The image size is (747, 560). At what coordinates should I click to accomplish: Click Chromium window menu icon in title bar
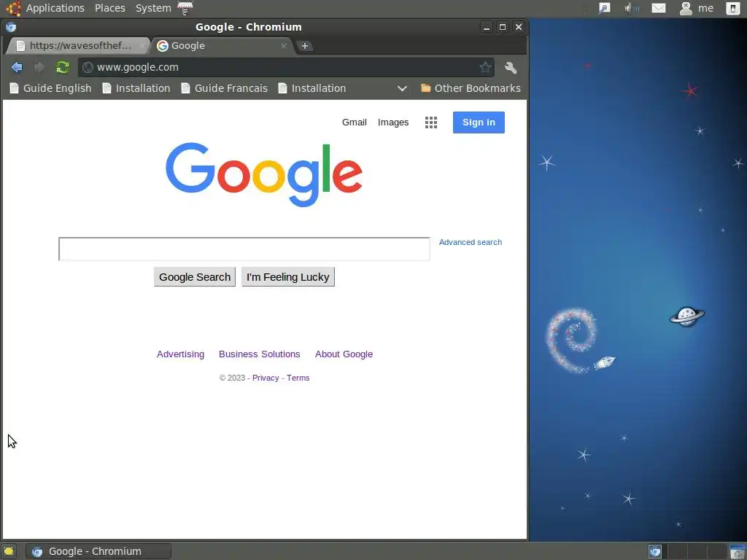pyautogui.click(x=11, y=27)
